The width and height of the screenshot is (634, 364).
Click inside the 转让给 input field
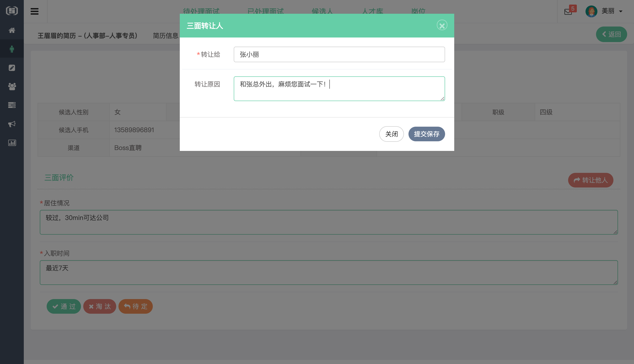(339, 54)
